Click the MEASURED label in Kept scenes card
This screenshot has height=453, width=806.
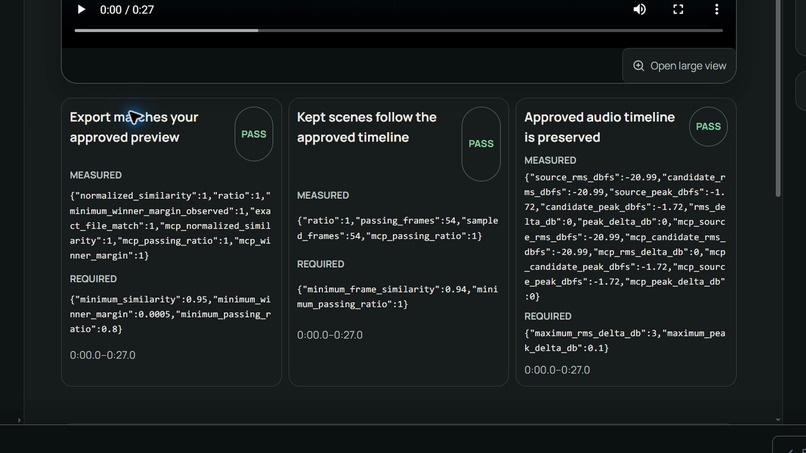(x=323, y=195)
